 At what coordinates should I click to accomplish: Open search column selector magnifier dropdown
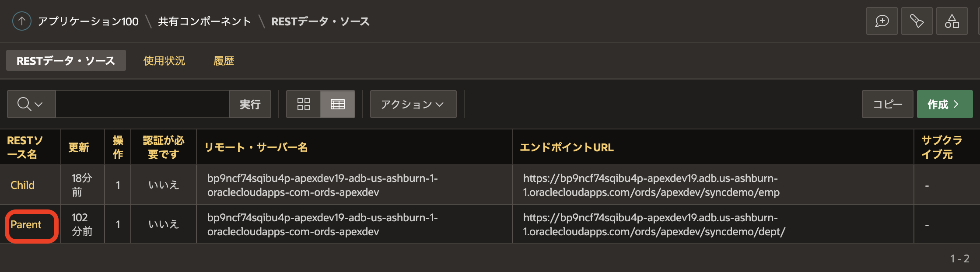[31, 104]
